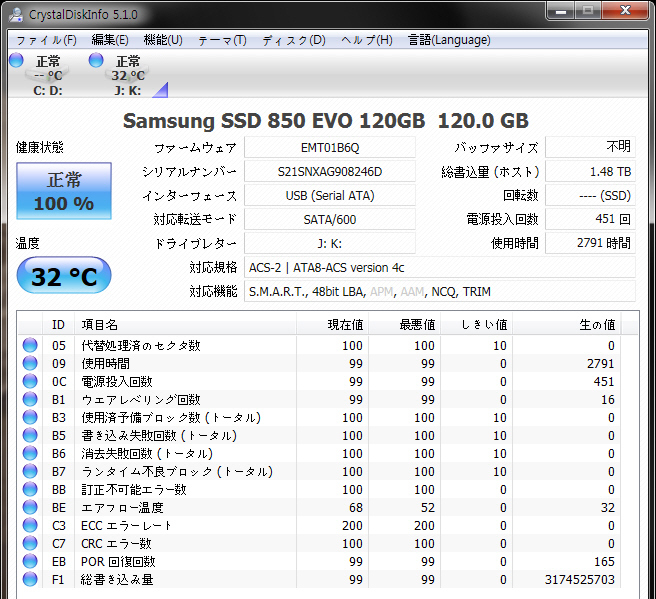Click the total host writes field 1.48 TB
The image size is (656, 599).
(590, 172)
